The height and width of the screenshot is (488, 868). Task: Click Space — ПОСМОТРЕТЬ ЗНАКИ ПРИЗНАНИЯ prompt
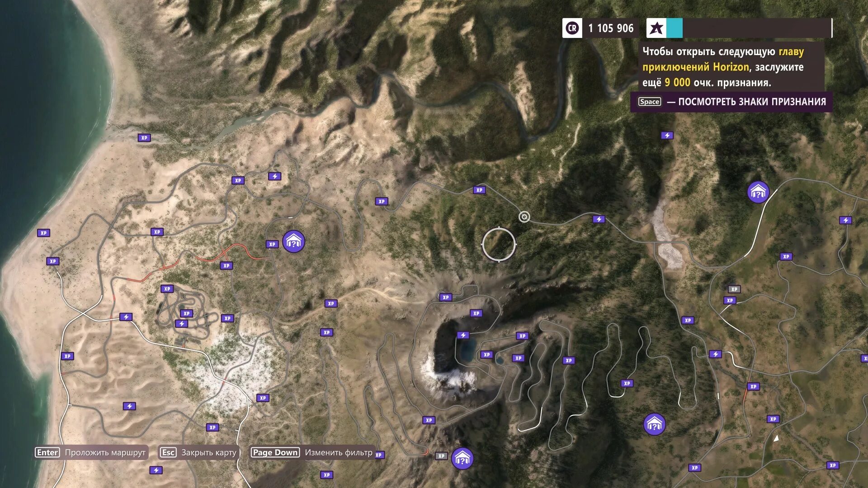tap(731, 102)
